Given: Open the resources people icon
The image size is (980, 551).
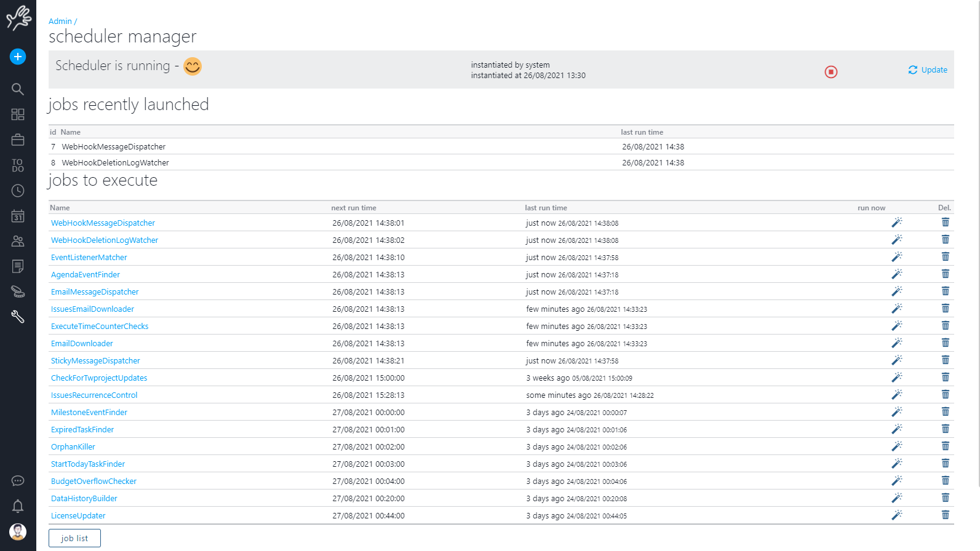Looking at the screenshot, I should click(x=18, y=242).
